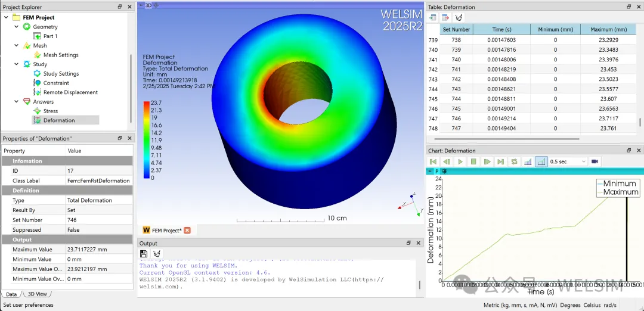Image resolution: width=644 pixels, height=311 pixels.
Task: Select Remote Displacement in the tree
Action: coord(70,92)
